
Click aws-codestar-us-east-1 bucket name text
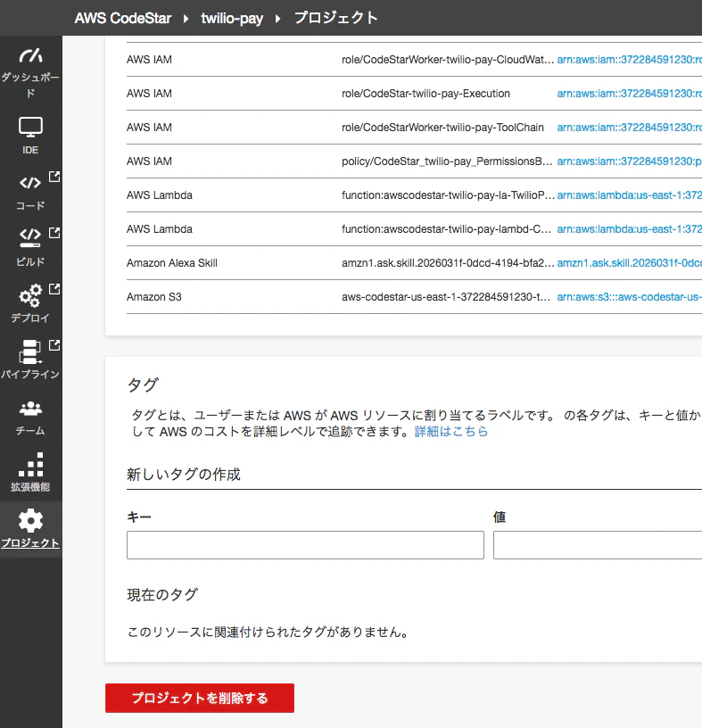click(446, 297)
